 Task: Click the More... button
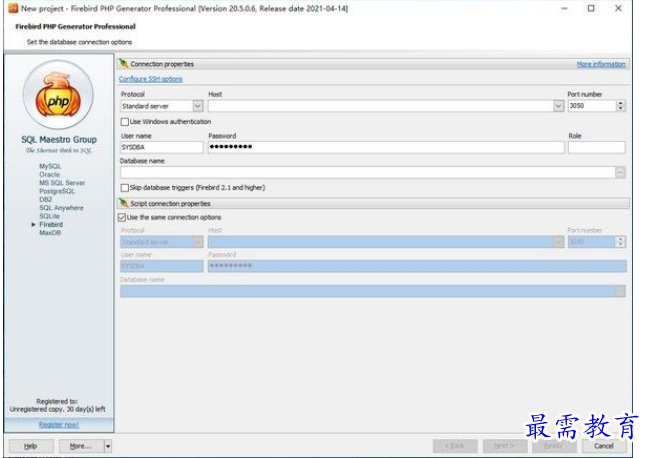click(81, 446)
